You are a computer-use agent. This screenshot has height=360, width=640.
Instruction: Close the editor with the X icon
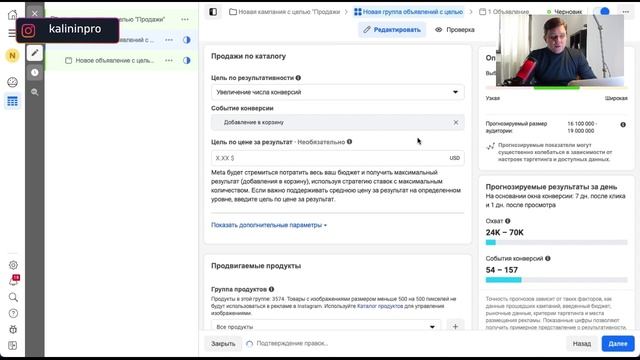(35, 13)
